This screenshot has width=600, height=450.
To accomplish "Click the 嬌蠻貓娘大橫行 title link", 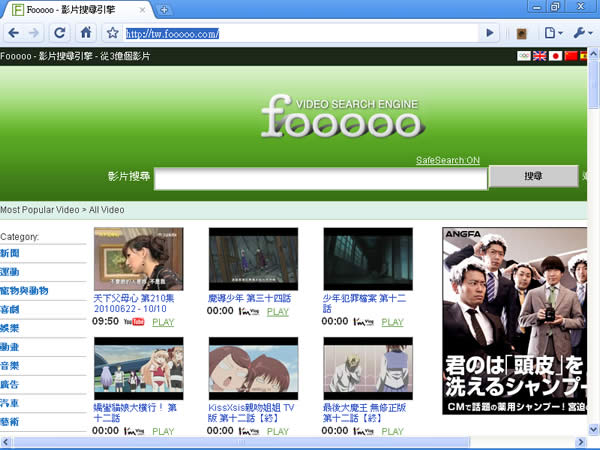I will click(135, 412).
